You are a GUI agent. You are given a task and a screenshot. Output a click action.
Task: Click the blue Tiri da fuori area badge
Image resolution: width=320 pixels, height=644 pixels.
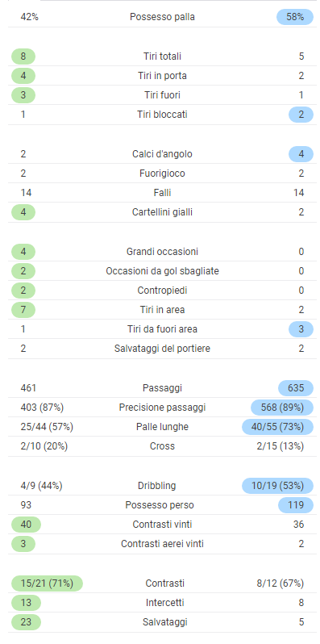tap(301, 329)
